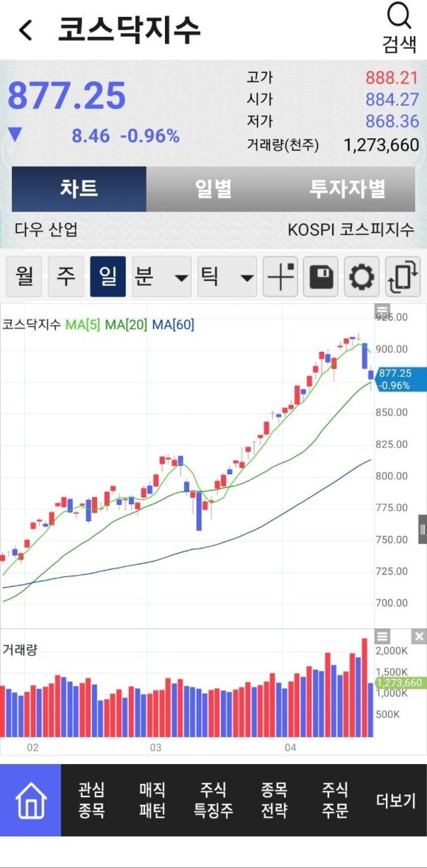Expand the 틱 tick interval dropdown

click(x=227, y=276)
